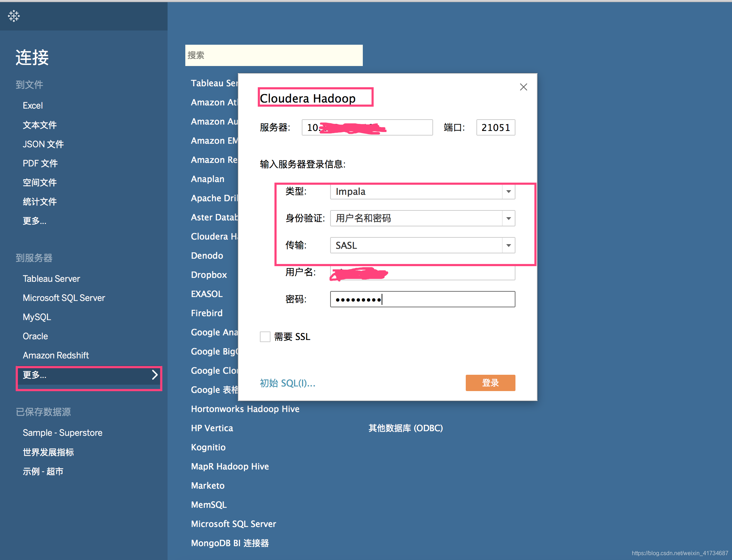Select Google BigQuery connector
Image resolution: width=732 pixels, height=560 pixels.
pyautogui.click(x=214, y=351)
